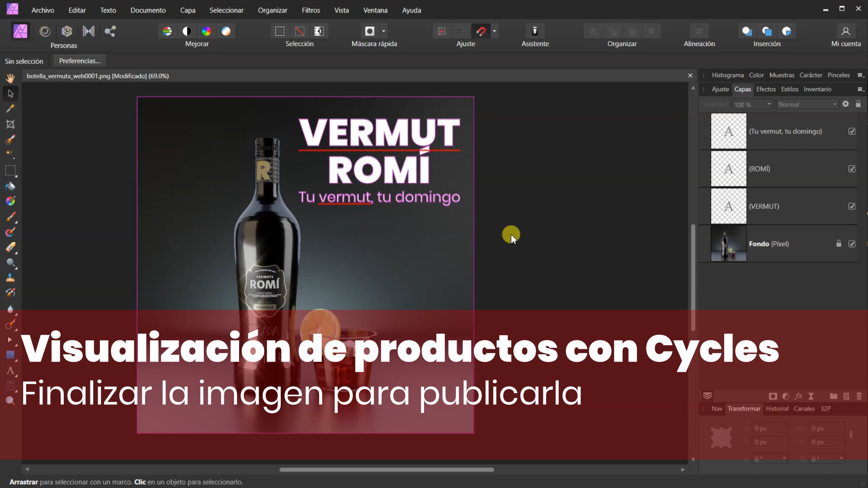Click the Invert Selection icon
The image size is (868, 488).
tap(319, 31)
